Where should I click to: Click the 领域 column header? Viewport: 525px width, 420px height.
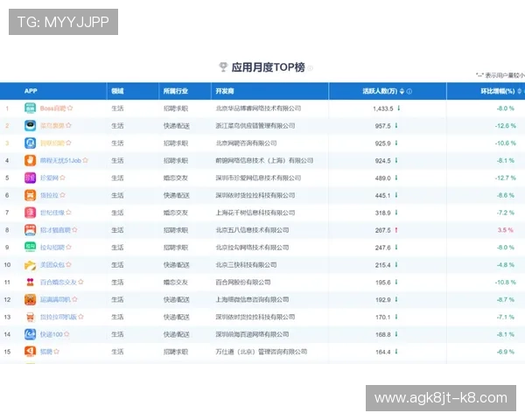click(x=117, y=91)
